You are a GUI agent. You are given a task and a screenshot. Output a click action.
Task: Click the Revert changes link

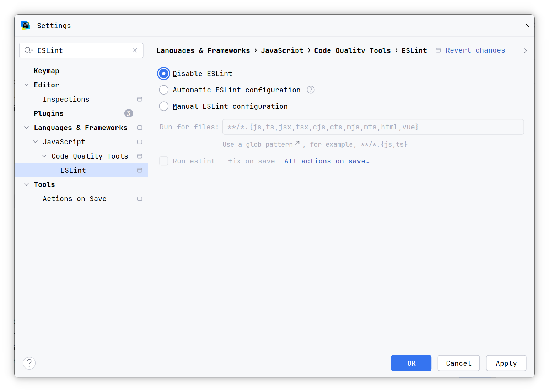pos(475,50)
